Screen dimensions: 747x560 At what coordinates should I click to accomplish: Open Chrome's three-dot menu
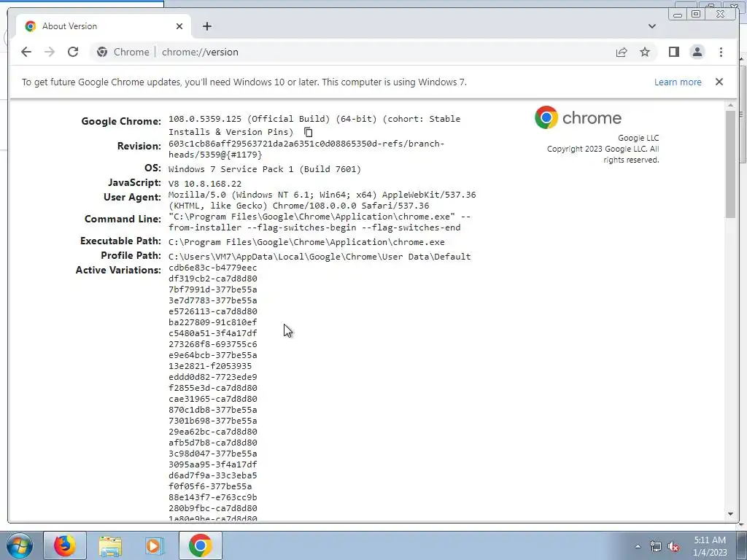tap(721, 52)
